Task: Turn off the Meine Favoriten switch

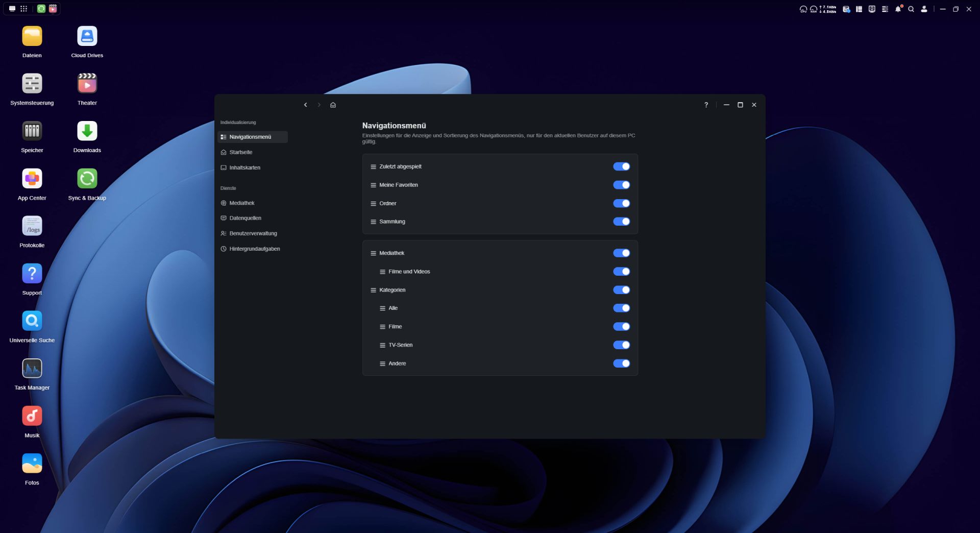Action: coord(621,185)
